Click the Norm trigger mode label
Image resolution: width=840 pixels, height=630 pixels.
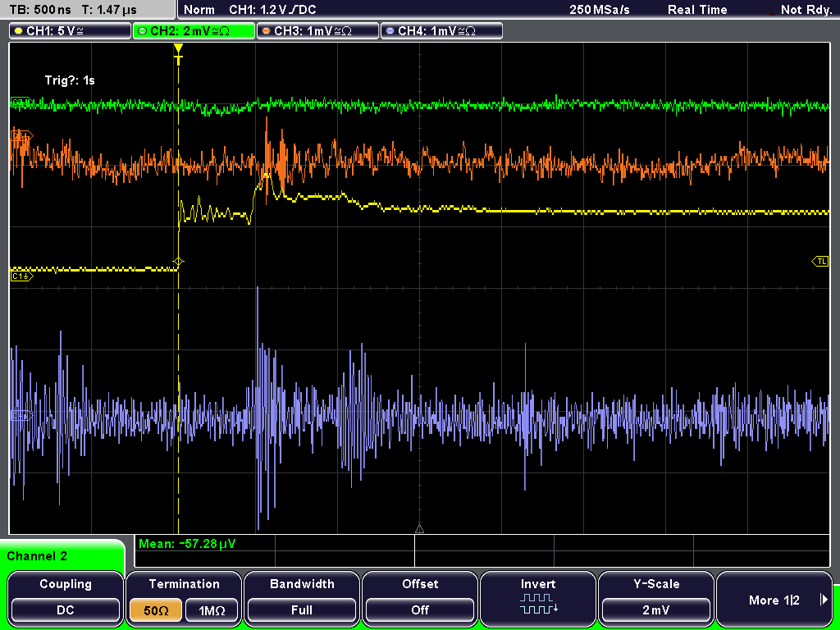[x=199, y=10]
